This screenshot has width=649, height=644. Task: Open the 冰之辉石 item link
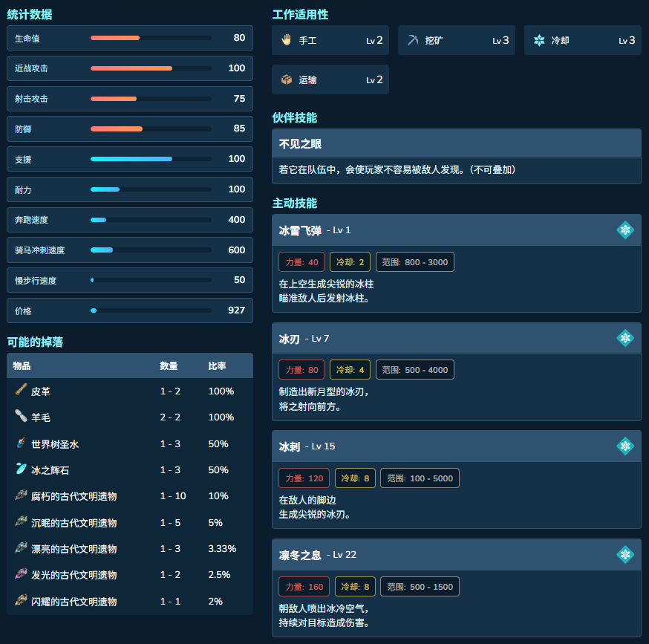[x=50, y=470]
